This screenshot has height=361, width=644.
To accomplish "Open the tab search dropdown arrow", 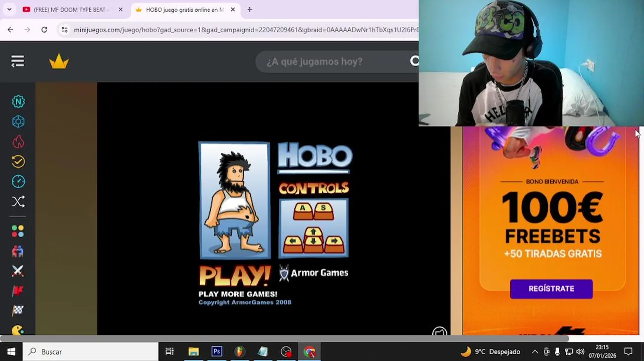I will [x=9, y=10].
